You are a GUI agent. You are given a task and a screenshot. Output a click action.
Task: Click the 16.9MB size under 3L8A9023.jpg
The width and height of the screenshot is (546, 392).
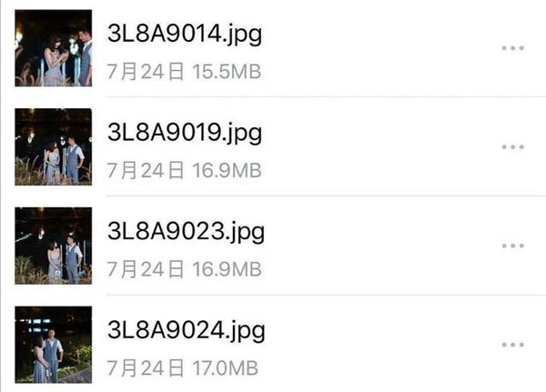click(227, 269)
